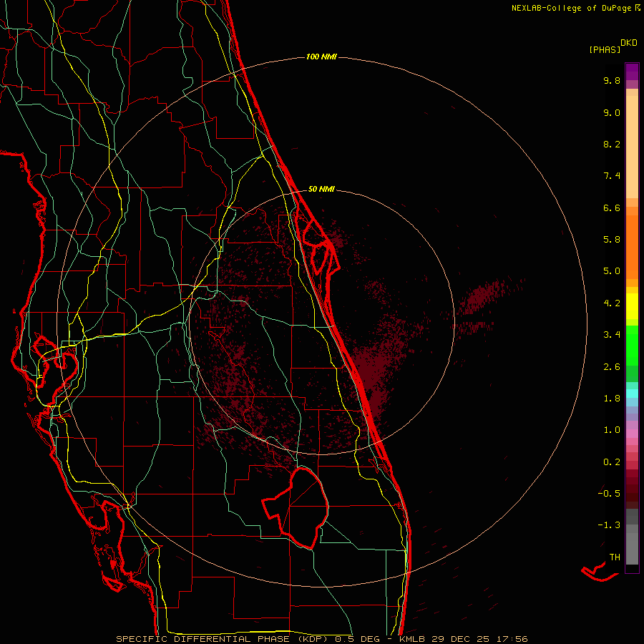Click the "29 DEC 25" date text
Image resolution: width=644 pixels, height=644 pixels.
[460, 639]
